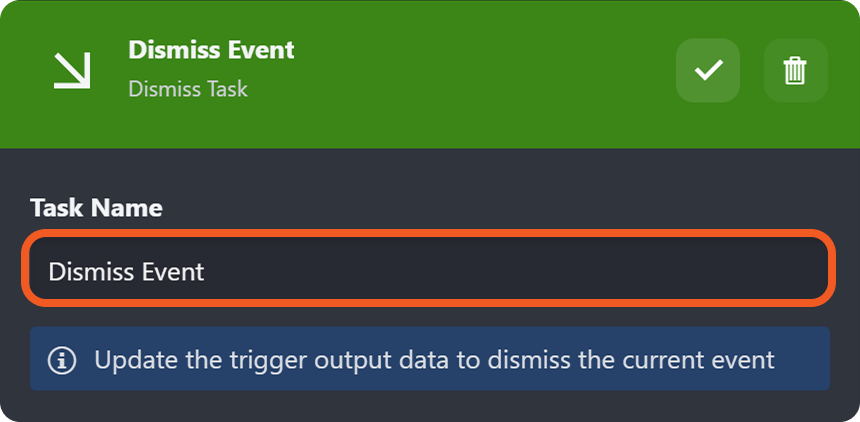Screen dimensions: 860x422
Task: Delete the task using the trash icon
Action: pos(795,71)
